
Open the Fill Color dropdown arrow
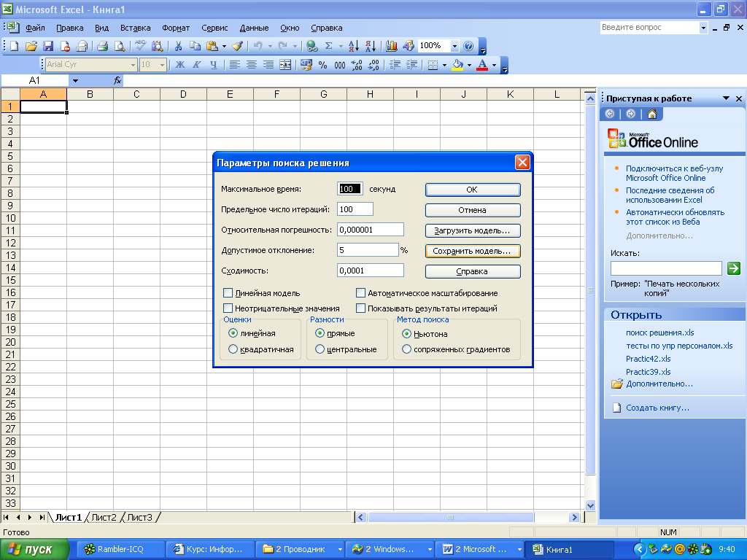click(x=469, y=65)
